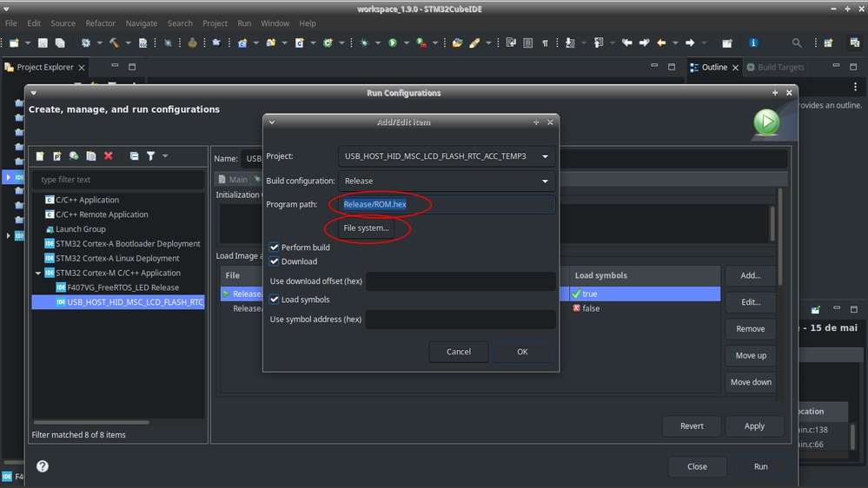Click the Save floppy icon in main toolbar
The width and height of the screenshot is (868, 488).
[x=43, y=43]
